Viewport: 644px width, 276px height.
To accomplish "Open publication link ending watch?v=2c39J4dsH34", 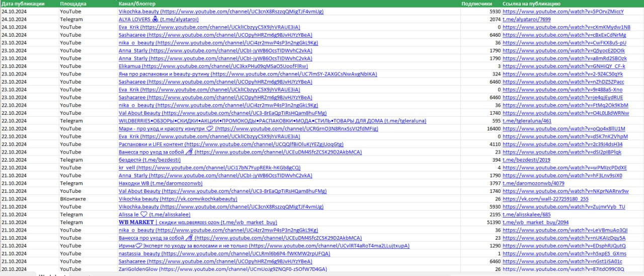I will [562, 144].
